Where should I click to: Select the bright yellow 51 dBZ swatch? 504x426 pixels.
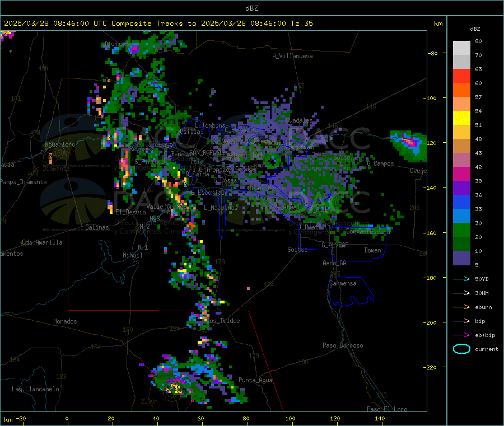461,118
